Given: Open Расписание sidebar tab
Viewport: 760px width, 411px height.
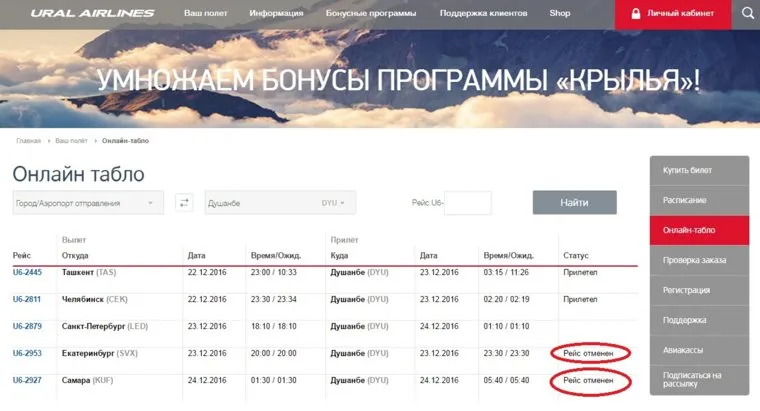Looking at the screenshot, I should pyautogui.click(x=698, y=201).
